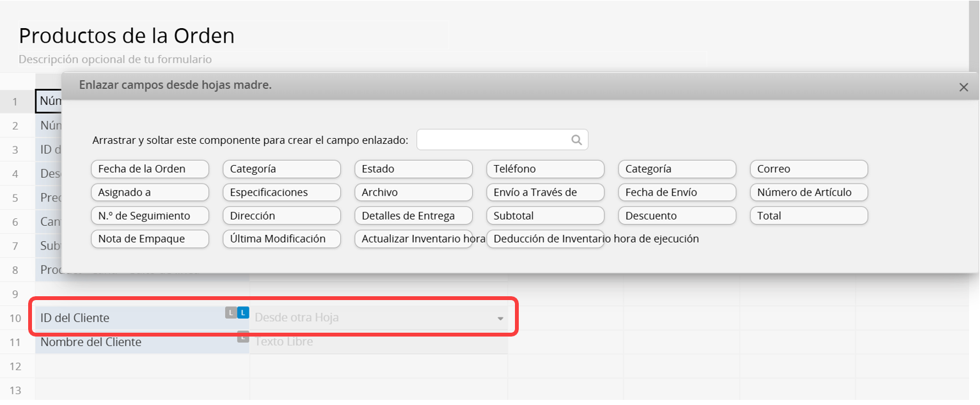Select the Especificaciones field chip
This screenshot has height=405, width=980.
pyautogui.click(x=281, y=192)
